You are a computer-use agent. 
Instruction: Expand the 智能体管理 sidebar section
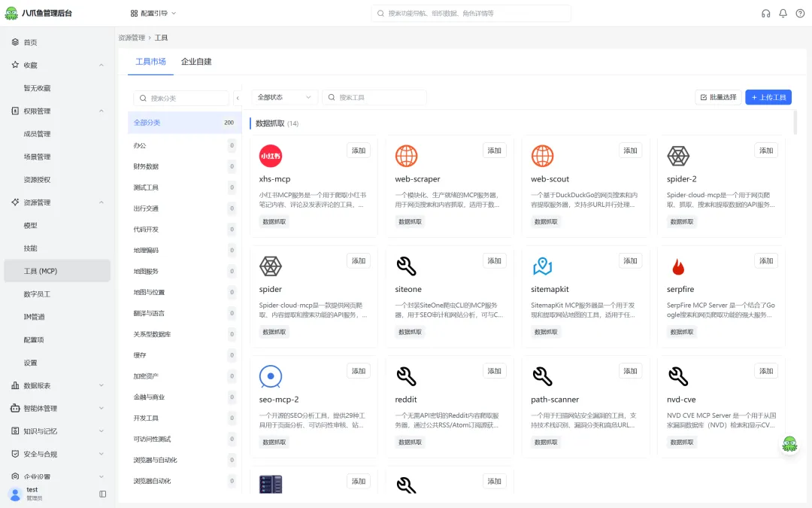coord(101,408)
